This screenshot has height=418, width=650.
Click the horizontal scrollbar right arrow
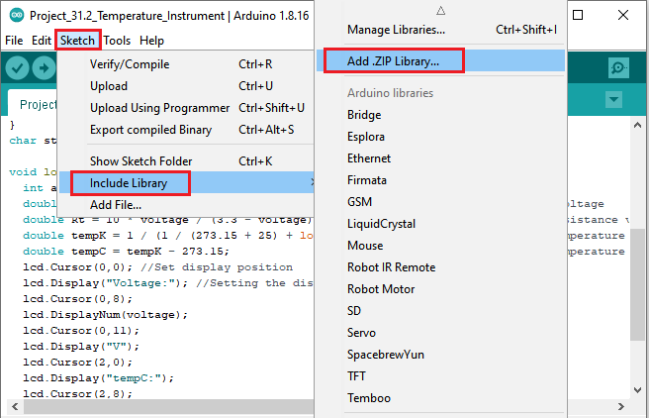[621, 406]
